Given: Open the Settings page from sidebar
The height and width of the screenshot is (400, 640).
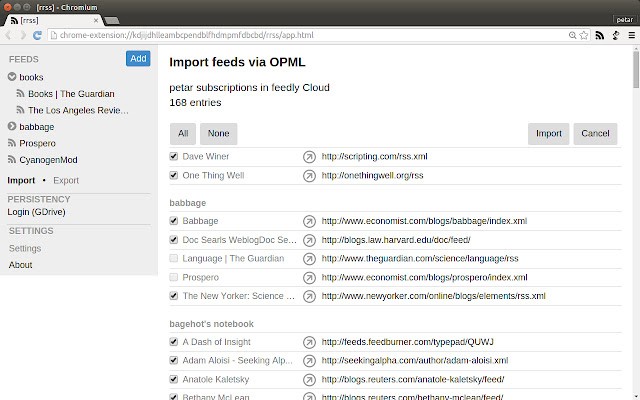Looking at the screenshot, I should [x=25, y=248].
